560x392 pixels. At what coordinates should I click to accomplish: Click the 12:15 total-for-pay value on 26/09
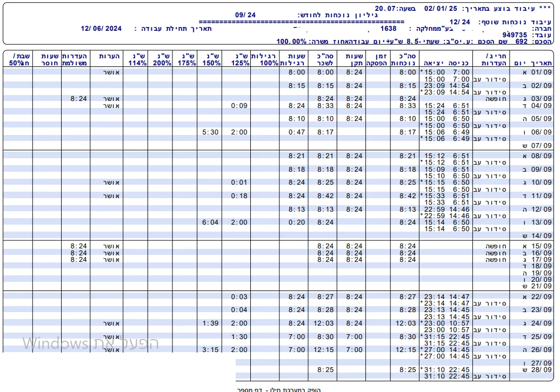324,350
